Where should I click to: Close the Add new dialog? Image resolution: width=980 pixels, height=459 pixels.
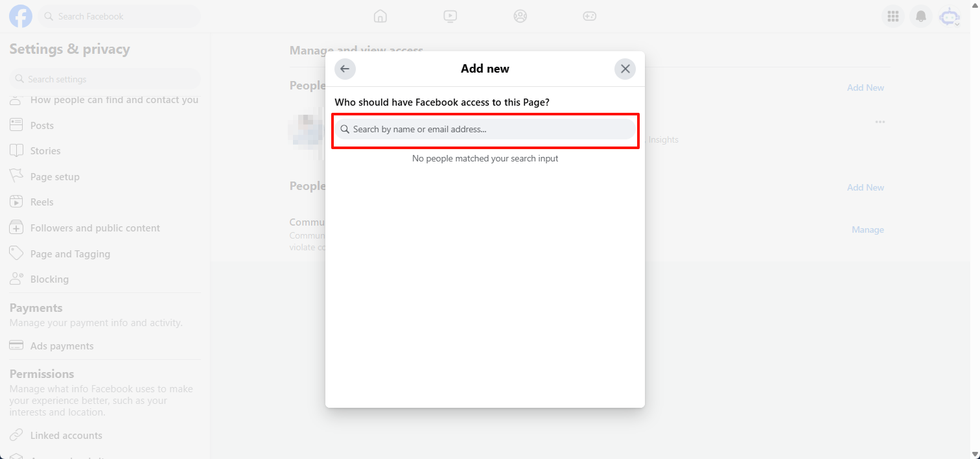point(625,69)
